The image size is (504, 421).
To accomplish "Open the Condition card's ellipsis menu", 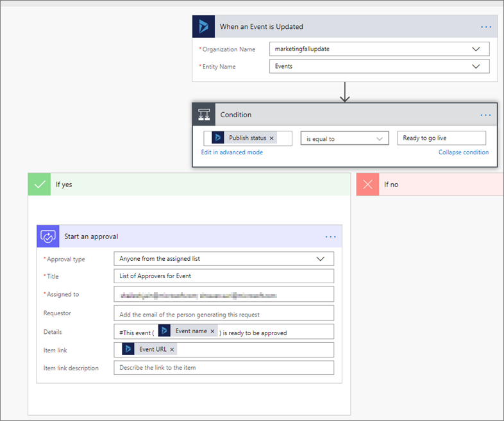I will click(485, 115).
